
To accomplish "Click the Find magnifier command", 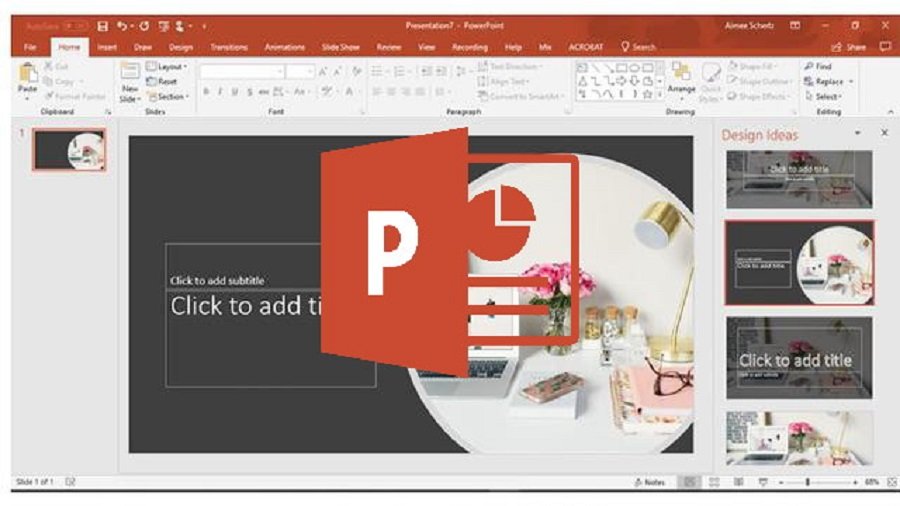I will [x=818, y=67].
